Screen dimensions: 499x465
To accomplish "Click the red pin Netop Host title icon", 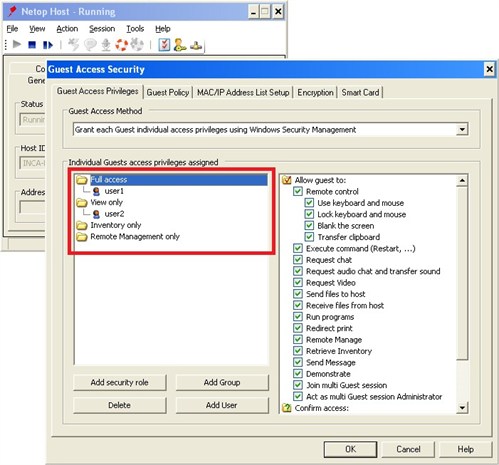I will 12,11.
